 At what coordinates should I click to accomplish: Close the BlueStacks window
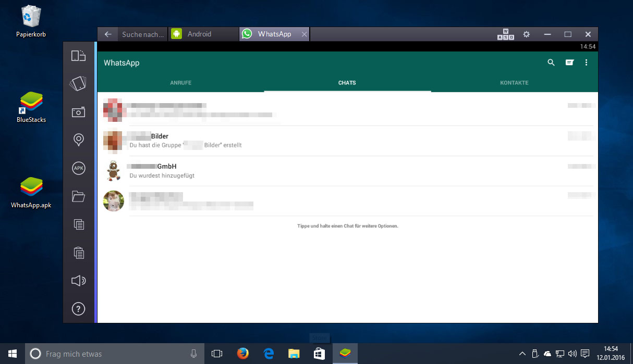click(x=588, y=34)
